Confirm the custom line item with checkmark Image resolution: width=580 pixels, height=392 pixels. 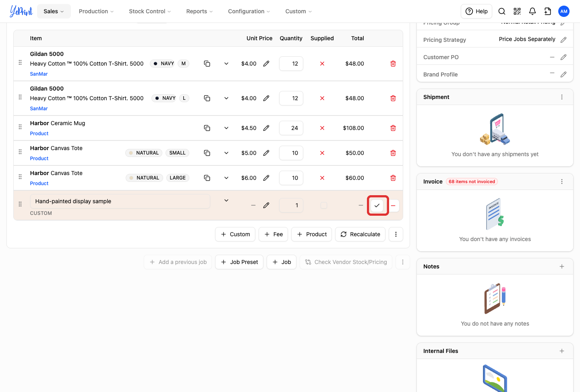[x=377, y=205]
